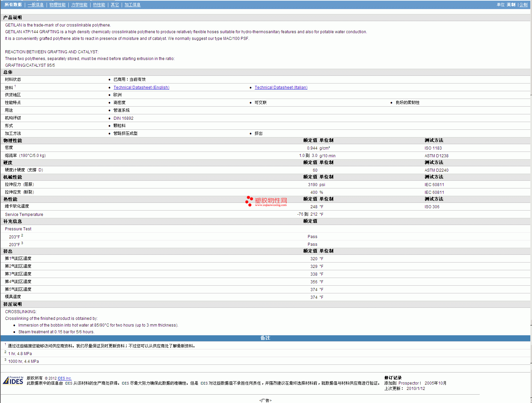
Task: Click the vertical scrollbar on the right edge
Action: pyautogui.click(x=531, y=201)
